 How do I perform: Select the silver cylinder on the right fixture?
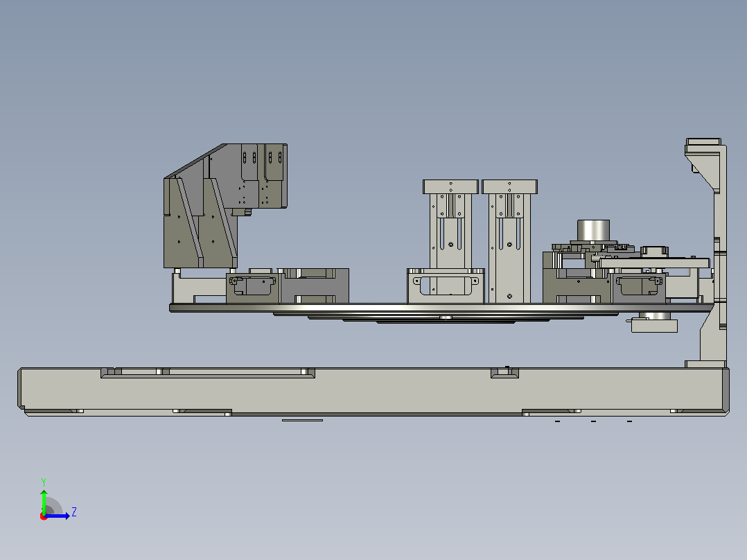[593, 231]
